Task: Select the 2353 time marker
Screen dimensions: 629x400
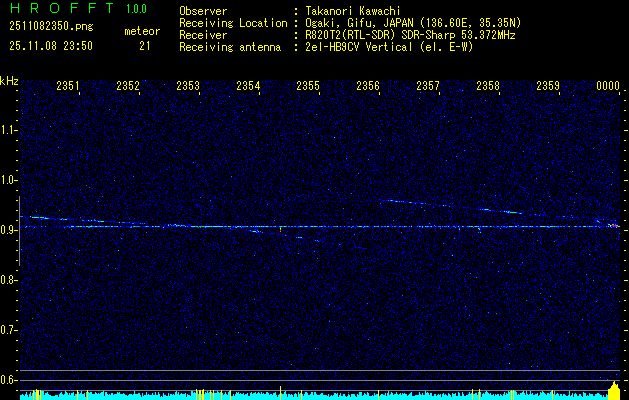Action: (188, 87)
